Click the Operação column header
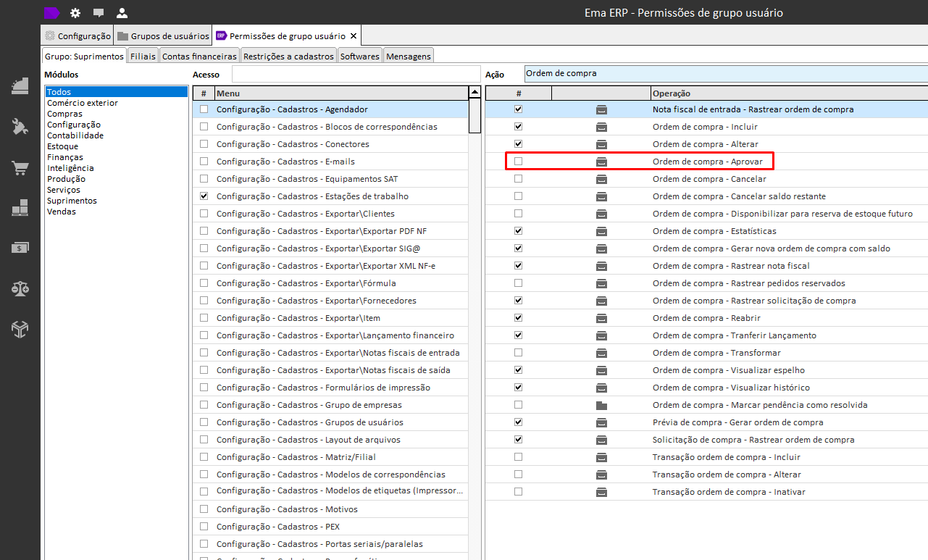This screenshot has width=928, height=560. pos(789,93)
